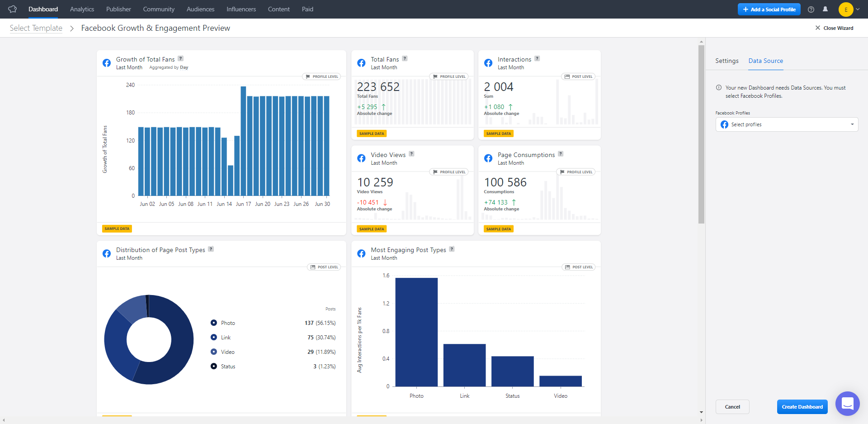Open the chat support bubble
This screenshot has height=424, width=868.
point(847,403)
